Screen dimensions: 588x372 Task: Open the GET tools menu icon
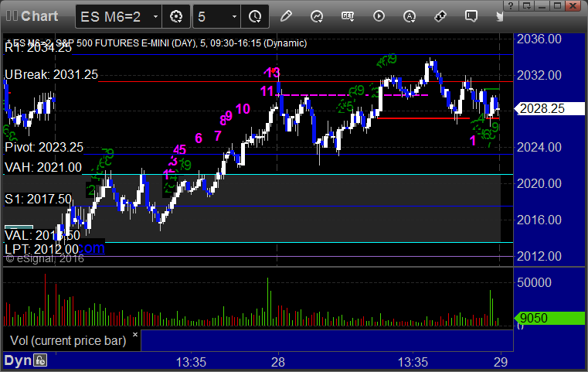tap(348, 16)
